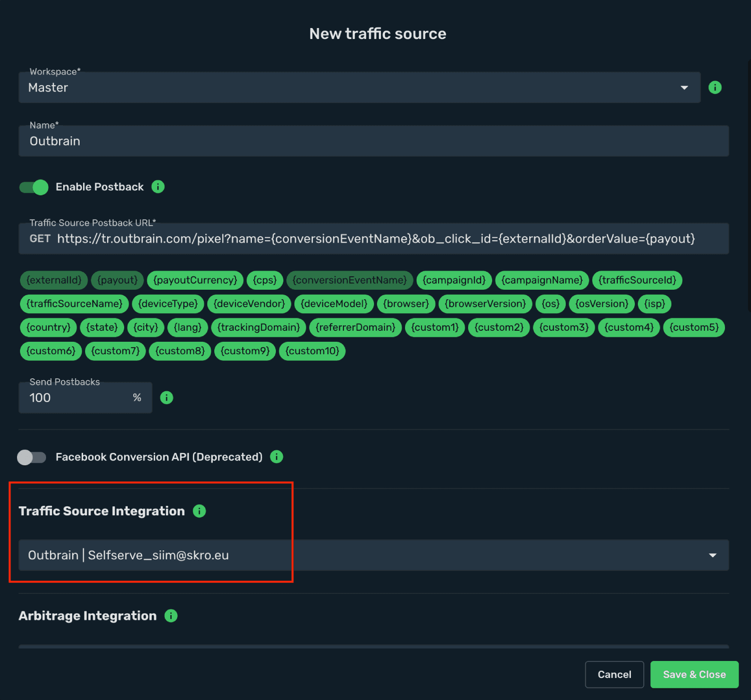Insert the {payout} token

pyautogui.click(x=118, y=280)
